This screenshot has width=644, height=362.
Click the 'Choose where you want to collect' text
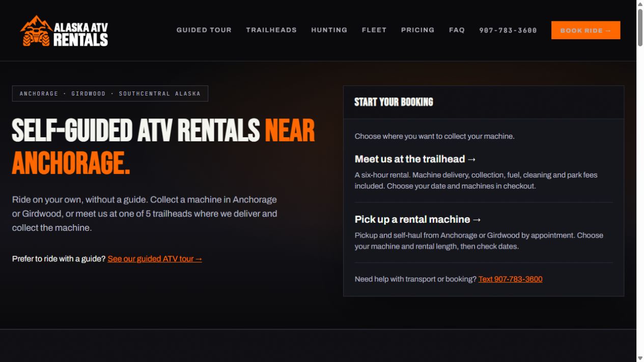click(434, 136)
